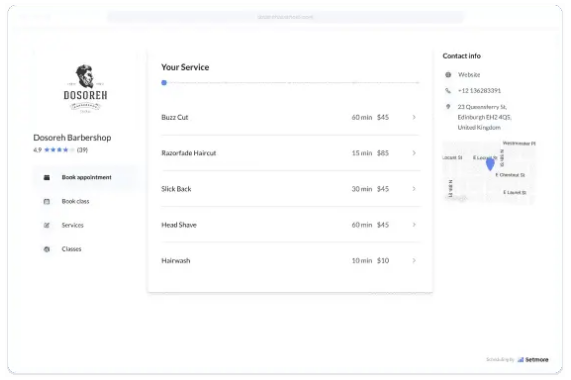
Task: Open the Book class menu item
Action: point(75,201)
